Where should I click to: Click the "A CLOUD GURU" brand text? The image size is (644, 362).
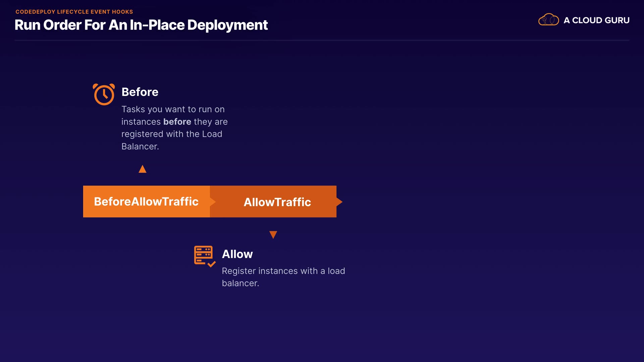[596, 20]
